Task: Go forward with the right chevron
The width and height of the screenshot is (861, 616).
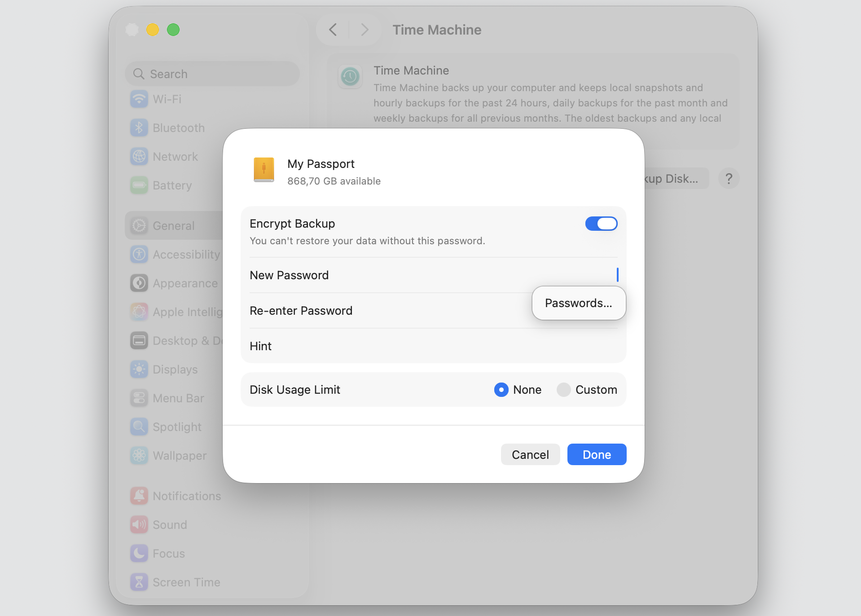Action: click(x=365, y=30)
